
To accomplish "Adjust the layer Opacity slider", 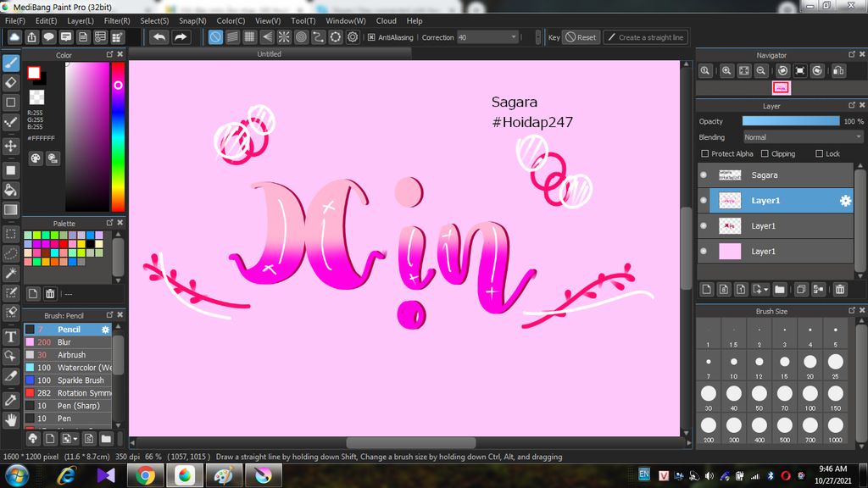I will click(x=791, y=121).
